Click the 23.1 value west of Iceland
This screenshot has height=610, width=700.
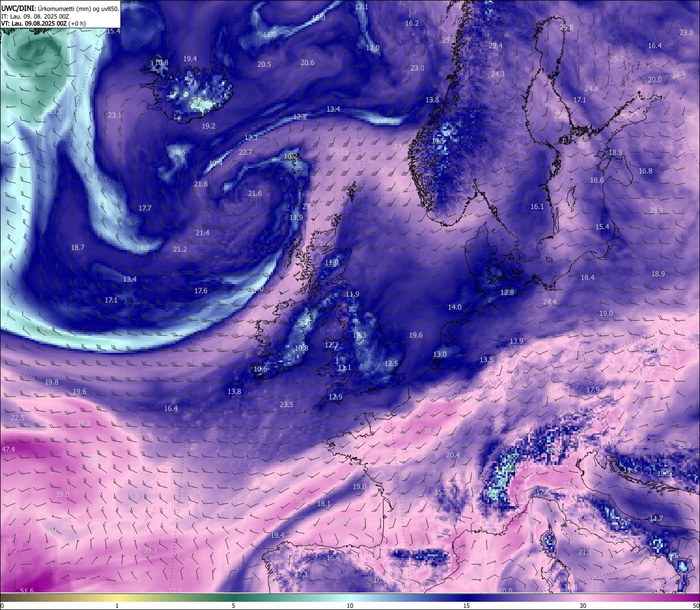click(x=115, y=115)
